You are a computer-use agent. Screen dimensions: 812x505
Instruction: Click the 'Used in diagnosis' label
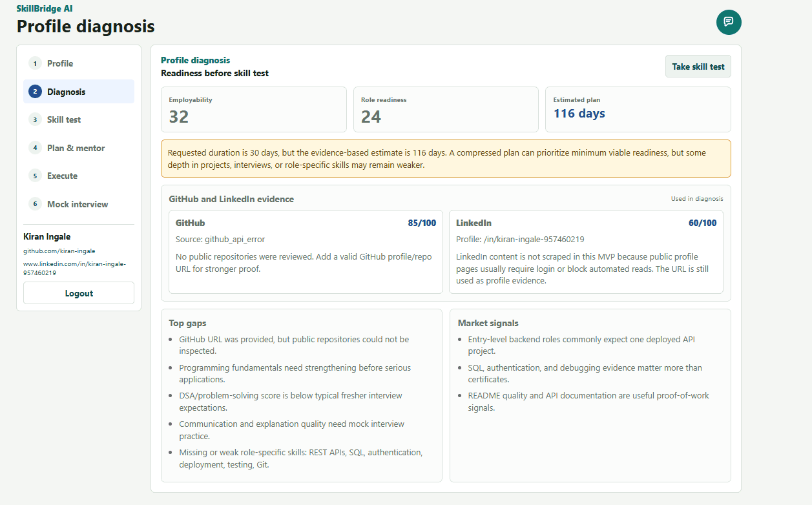tap(697, 199)
